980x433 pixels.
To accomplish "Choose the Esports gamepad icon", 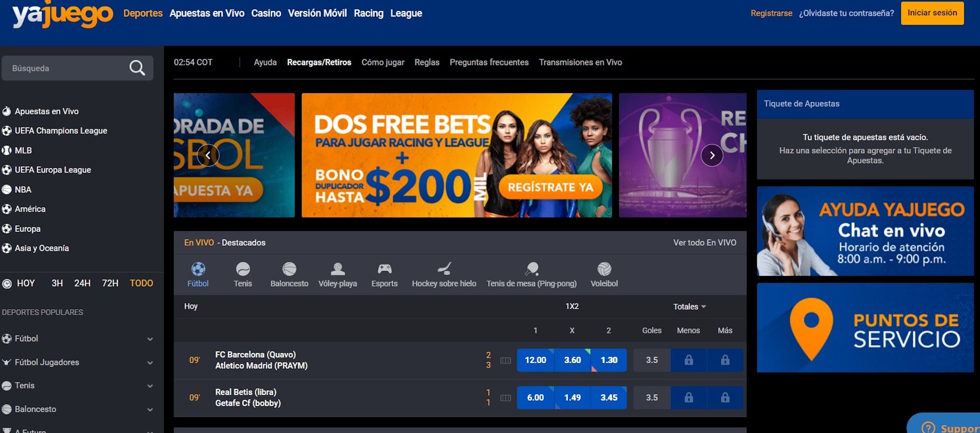I will pyautogui.click(x=385, y=269).
